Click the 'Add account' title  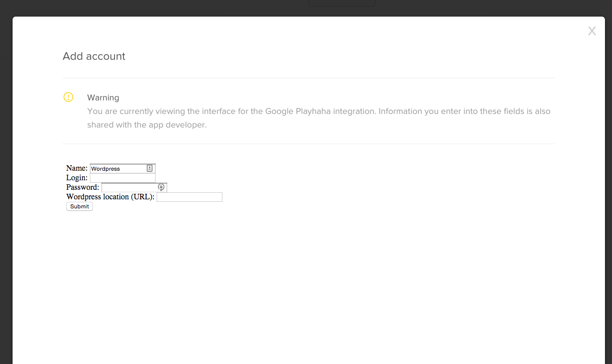pyautogui.click(x=94, y=56)
